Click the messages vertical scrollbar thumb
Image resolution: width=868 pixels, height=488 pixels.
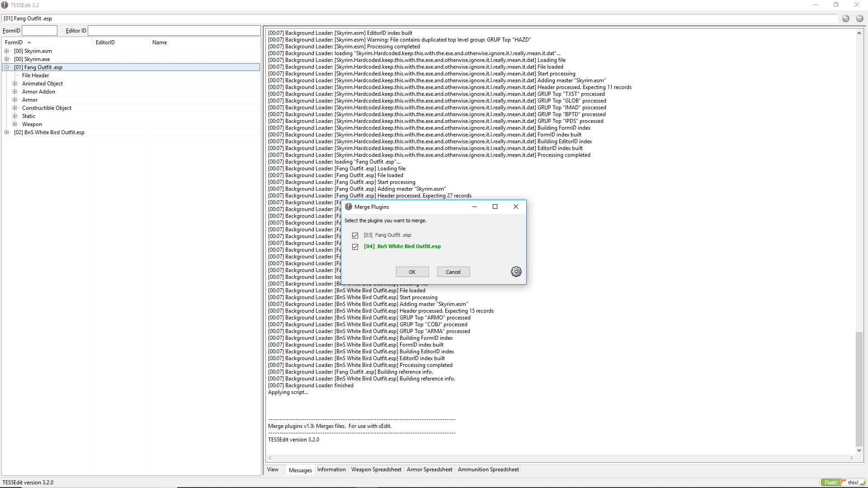[859, 389]
